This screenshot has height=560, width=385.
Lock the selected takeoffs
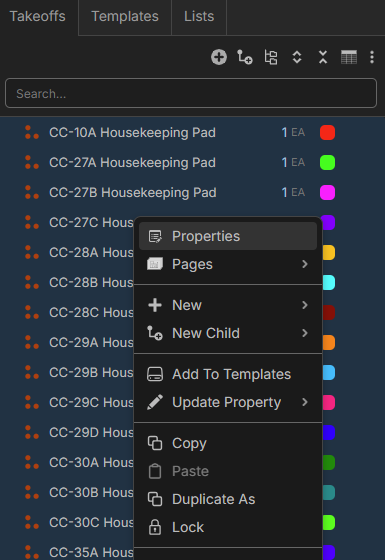(x=228, y=527)
